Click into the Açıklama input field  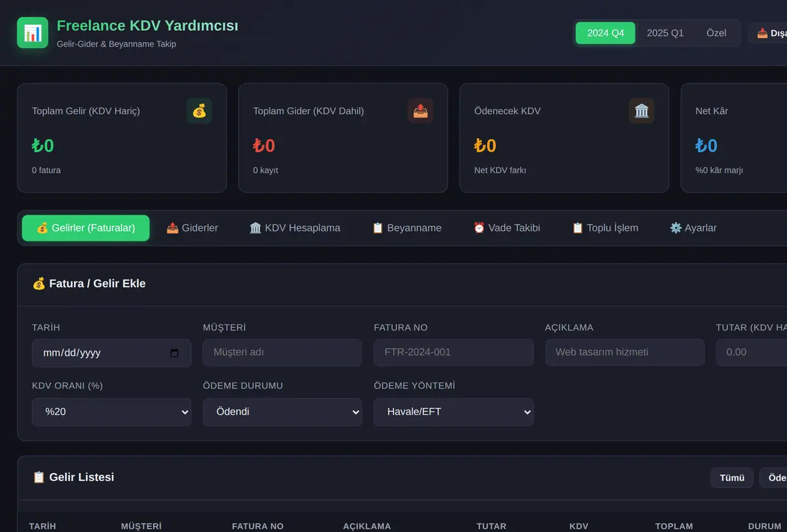coord(625,352)
